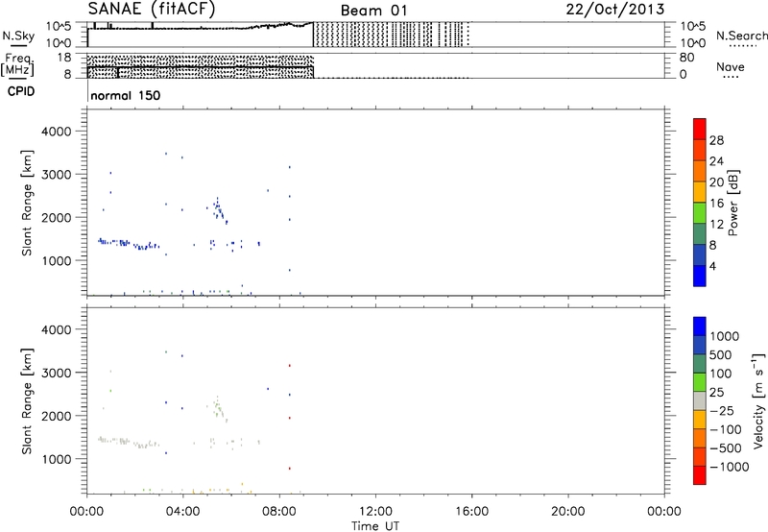Viewport: 768px width, 532px height.
Task: Click the gray segment of velocity color bar
Action: coord(700,401)
